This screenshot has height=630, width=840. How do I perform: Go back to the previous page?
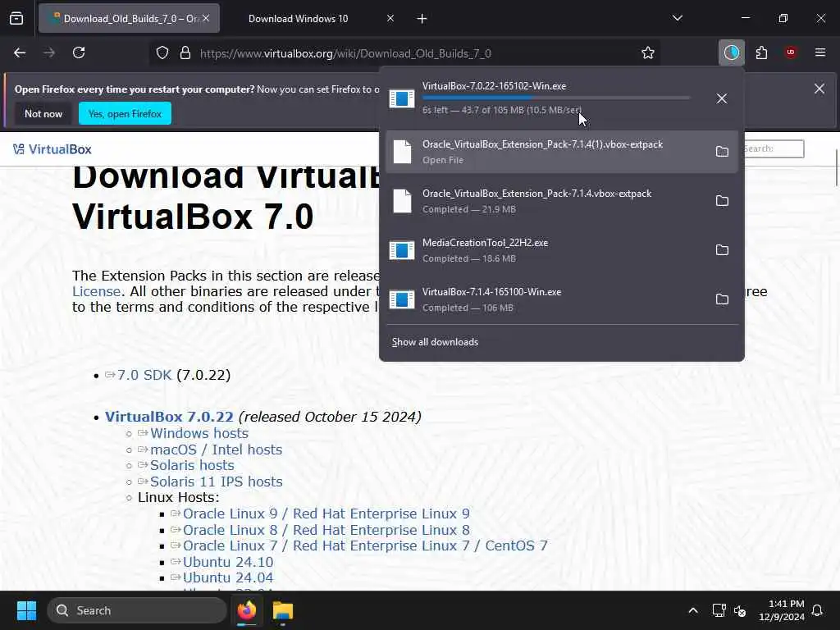pos(20,52)
